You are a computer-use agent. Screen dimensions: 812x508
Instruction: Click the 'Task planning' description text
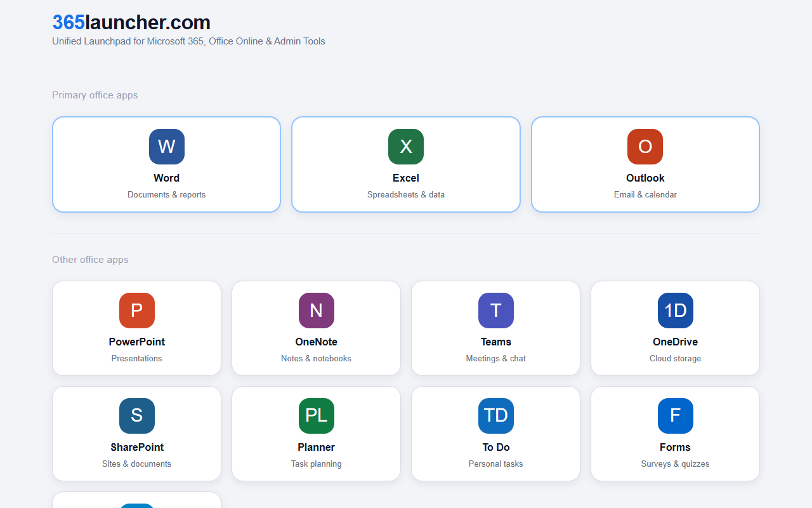[317, 464]
